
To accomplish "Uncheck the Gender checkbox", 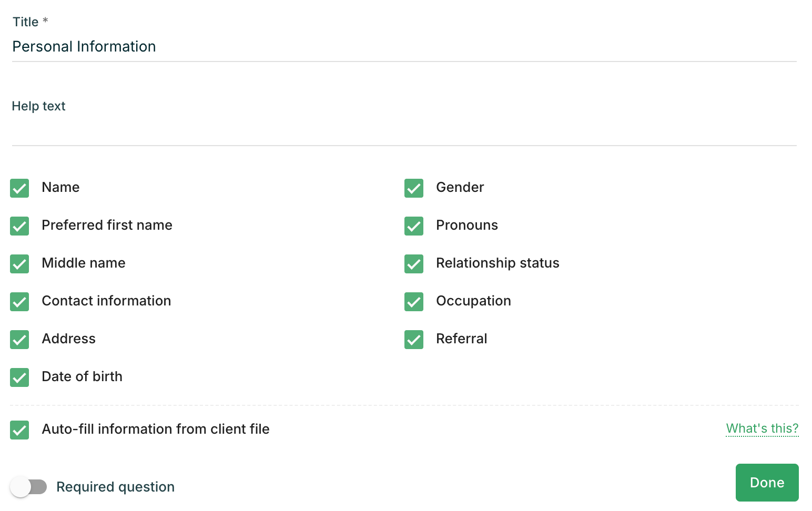I will (414, 188).
